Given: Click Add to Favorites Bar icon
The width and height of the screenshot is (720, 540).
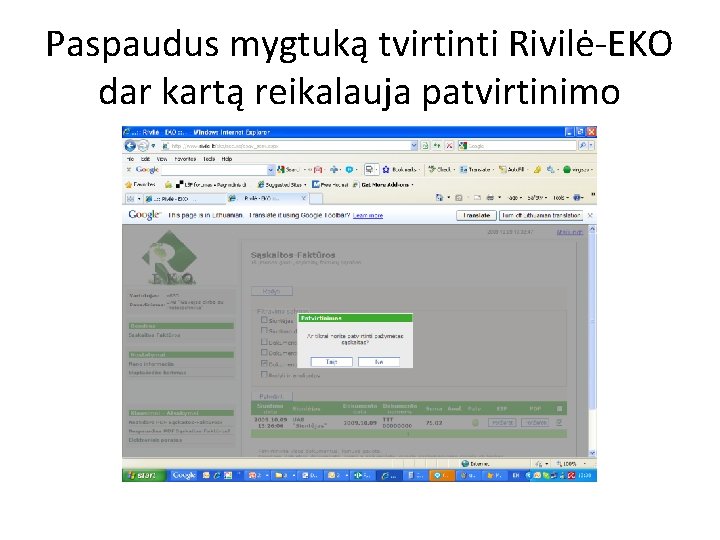Looking at the screenshot, I should pos(169,185).
